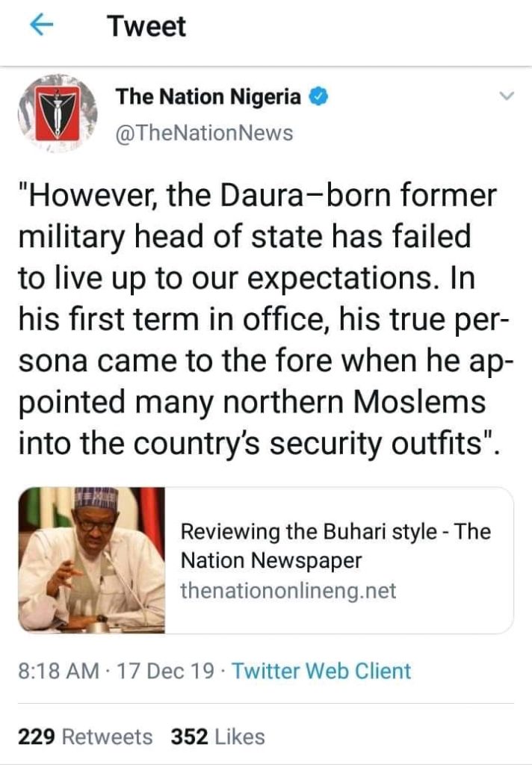The image size is (532, 765).
Task: View the 229 Retweets list
Action: [x=85, y=737]
